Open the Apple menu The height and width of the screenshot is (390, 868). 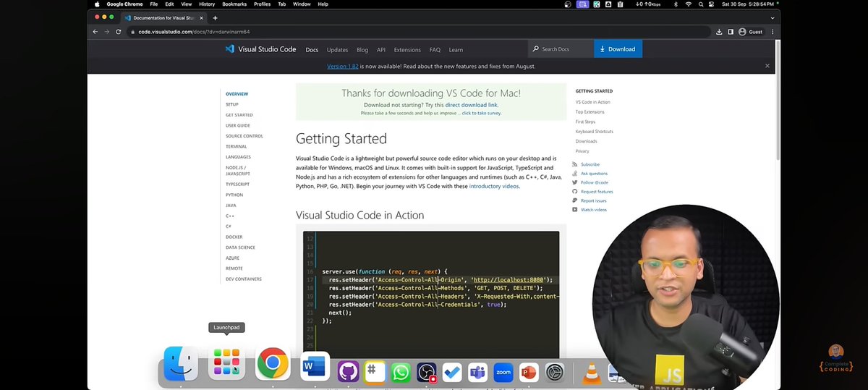coord(98,4)
